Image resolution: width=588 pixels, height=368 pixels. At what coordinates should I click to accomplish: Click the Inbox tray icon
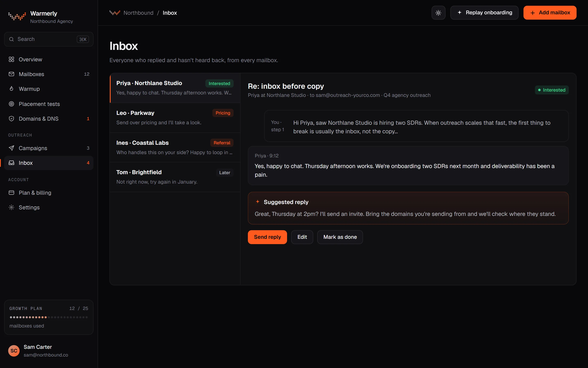click(11, 163)
